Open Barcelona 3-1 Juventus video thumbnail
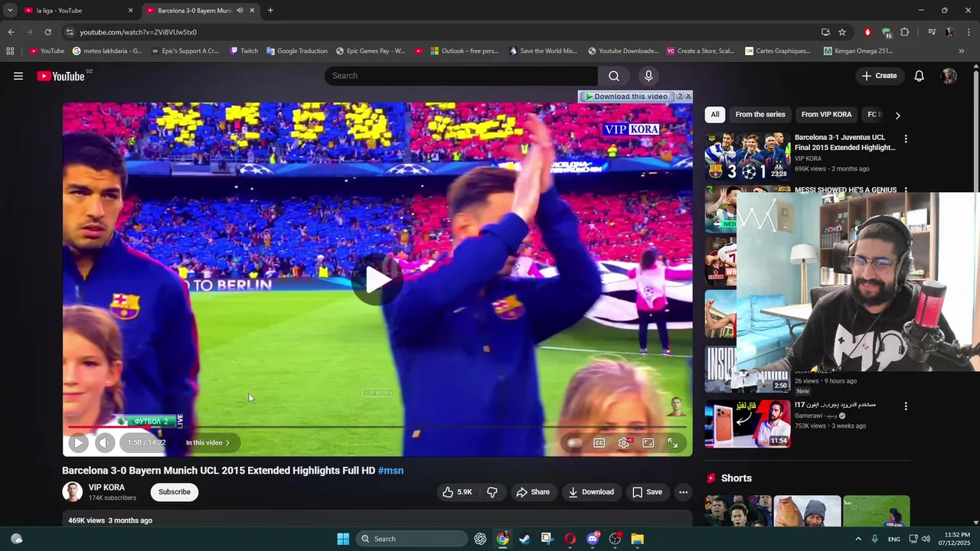The height and width of the screenshot is (551, 980). 747,157
